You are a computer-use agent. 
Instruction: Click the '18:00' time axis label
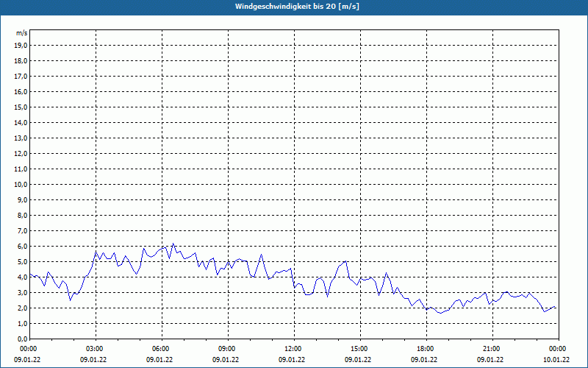click(x=427, y=349)
